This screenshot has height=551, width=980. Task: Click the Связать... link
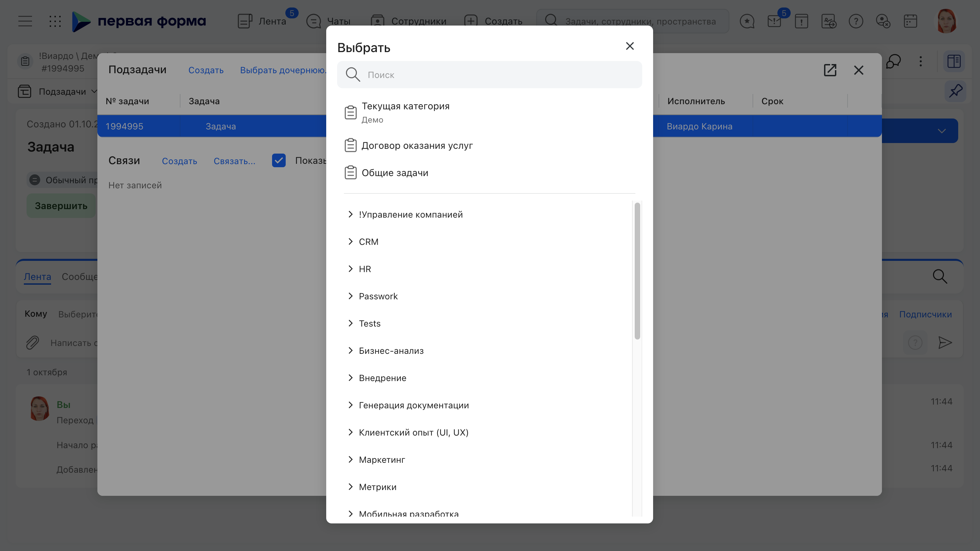tap(234, 161)
